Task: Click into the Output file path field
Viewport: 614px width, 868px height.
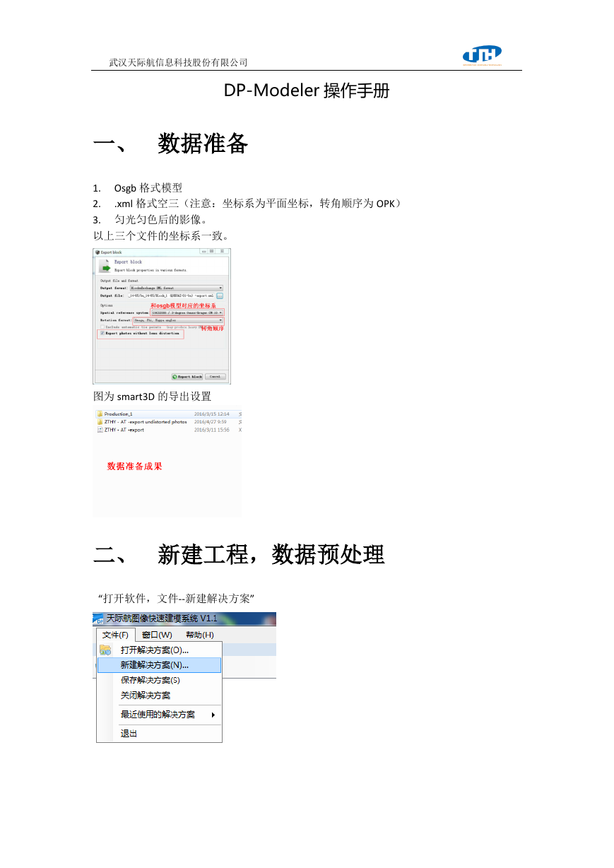Action: coord(172,295)
